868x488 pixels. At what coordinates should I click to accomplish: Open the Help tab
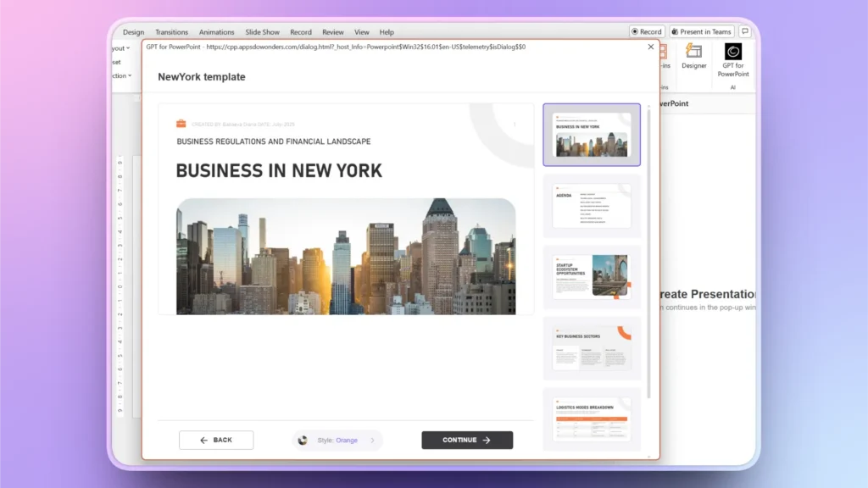(x=387, y=32)
